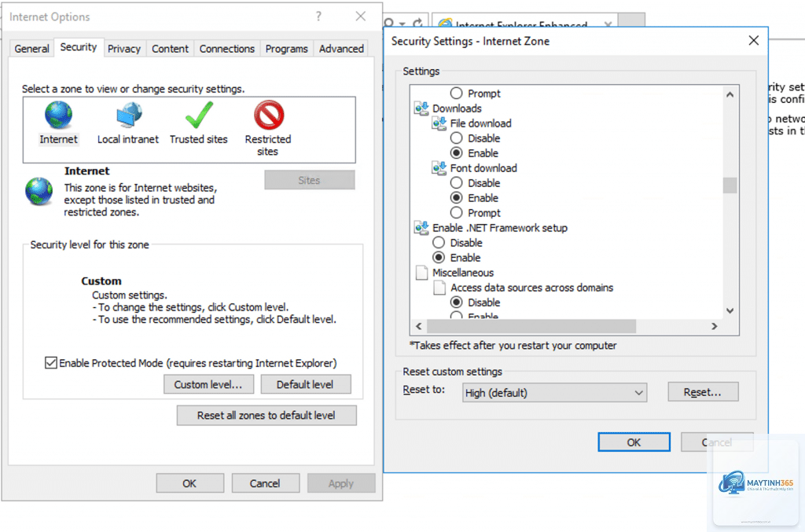The height and width of the screenshot is (532, 805).
Task: Click the Font download setting icon
Action: [439, 167]
